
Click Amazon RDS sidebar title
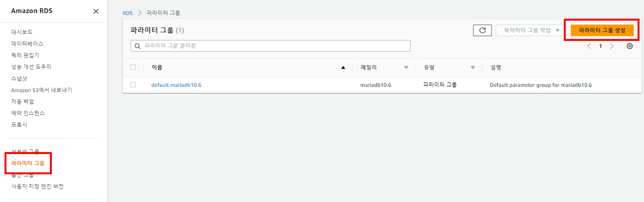(x=32, y=11)
